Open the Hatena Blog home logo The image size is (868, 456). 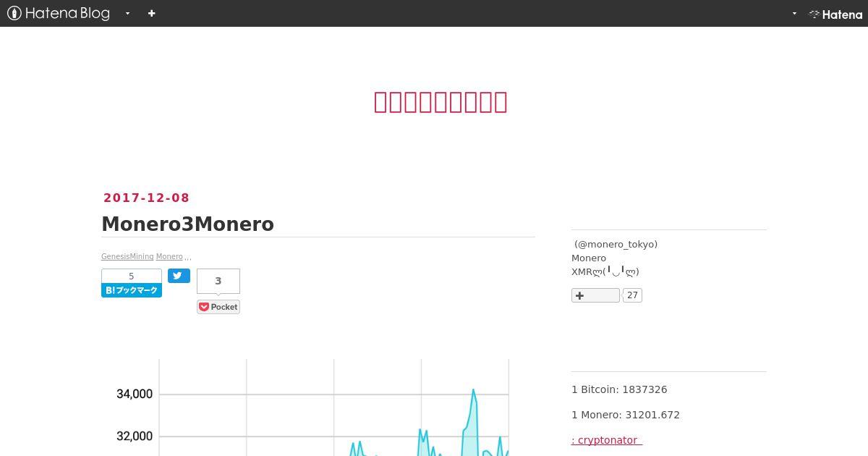[59, 13]
